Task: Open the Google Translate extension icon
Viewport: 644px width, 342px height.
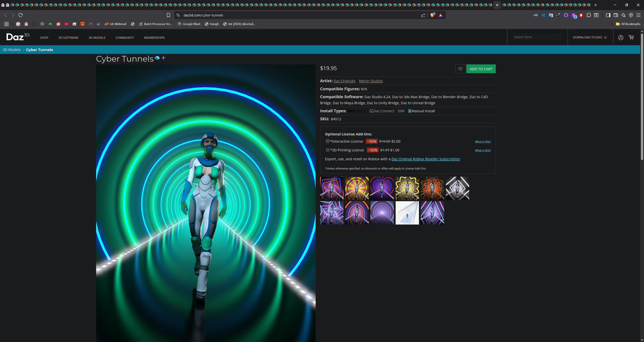Action: [x=551, y=15]
